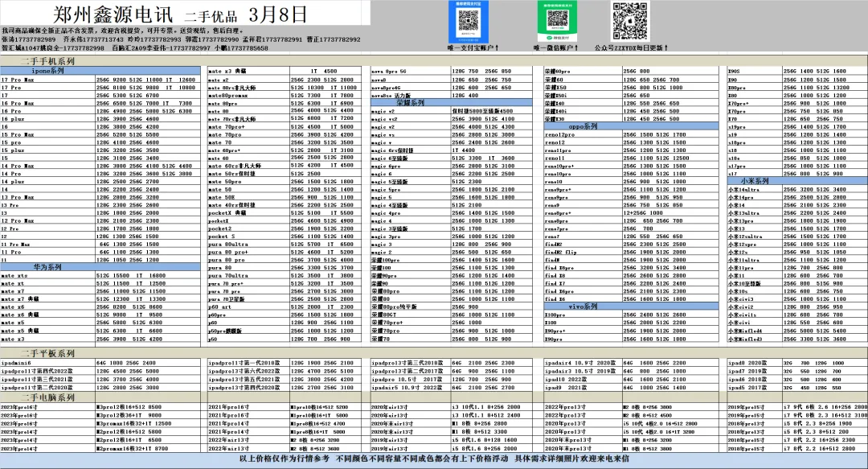Select the 小米13ultra row name
The height and width of the screenshot is (469, 868).
click(x=743, y=213)
